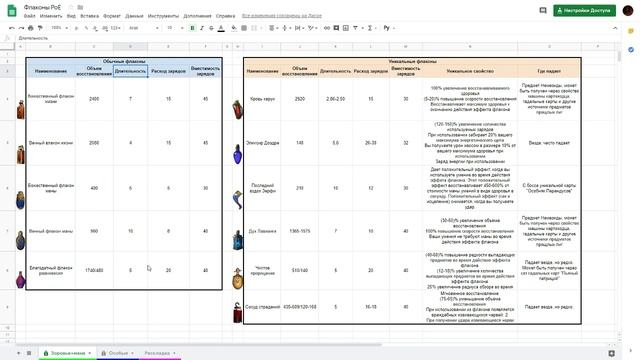Open the Вид menu
This screenshot has height=360, width=640.
(71, 16)
